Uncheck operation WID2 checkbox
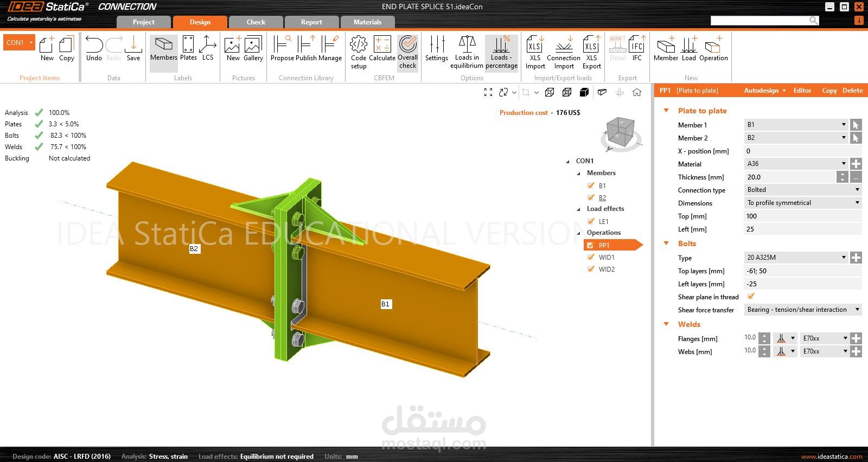The image size is (868, 462). pos(591,269)
